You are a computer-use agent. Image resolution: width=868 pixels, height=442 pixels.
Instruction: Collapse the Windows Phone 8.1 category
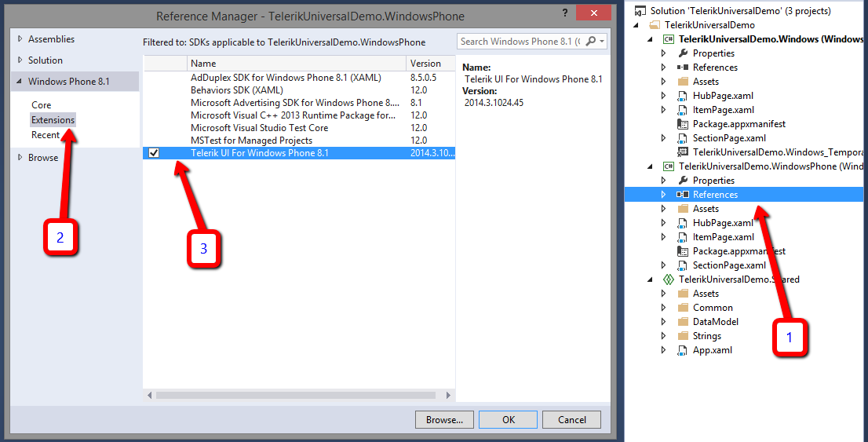(x=20, y=82)
